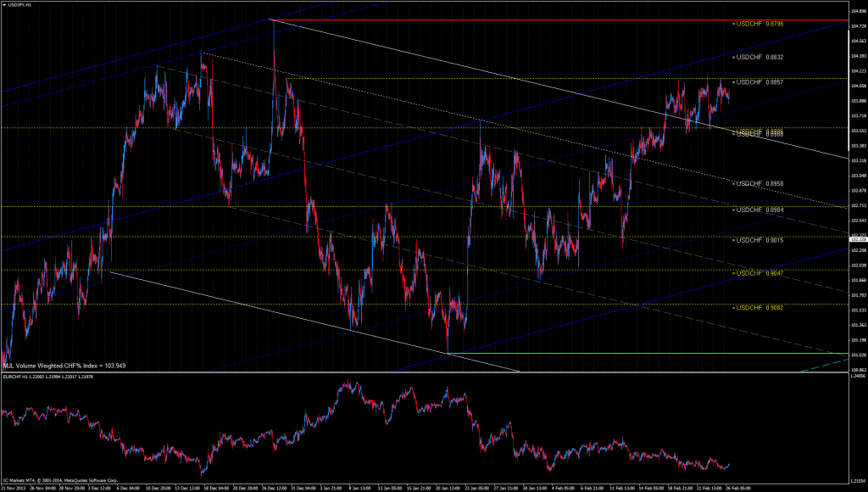Image resolution: width=868 pixels, height=492 pixels.
Task: Click the 8 Jan 13:00 time label
Action: click(359, 489)
